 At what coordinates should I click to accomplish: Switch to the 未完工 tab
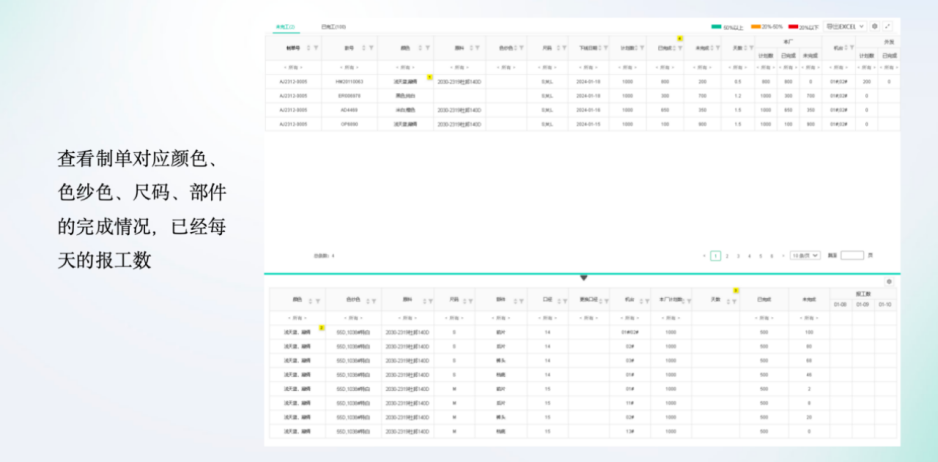coord(284,27)
